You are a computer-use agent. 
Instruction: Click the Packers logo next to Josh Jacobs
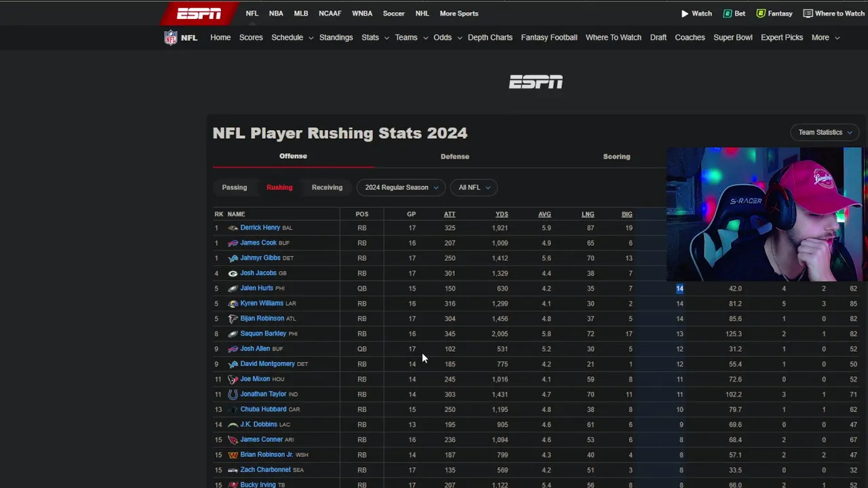pyautogui.click(x=233, y=273)
